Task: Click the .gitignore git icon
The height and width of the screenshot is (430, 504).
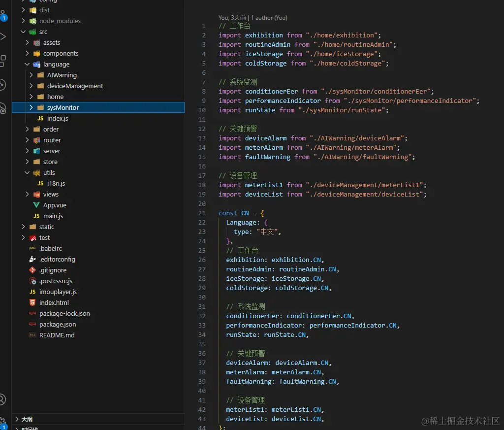Action: pyautogui.click(x=32, y=270)
